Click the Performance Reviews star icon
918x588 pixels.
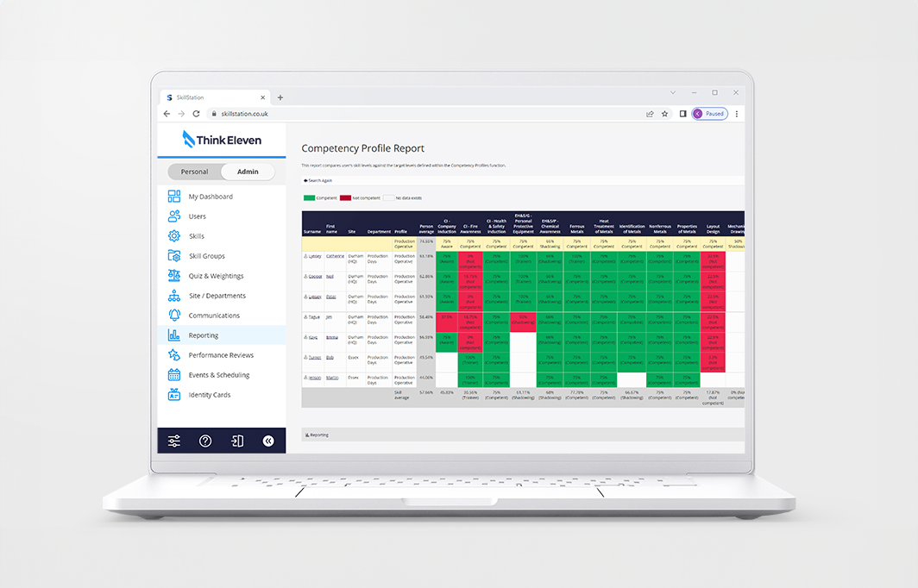pyautogui.click(x=174, y=355)
